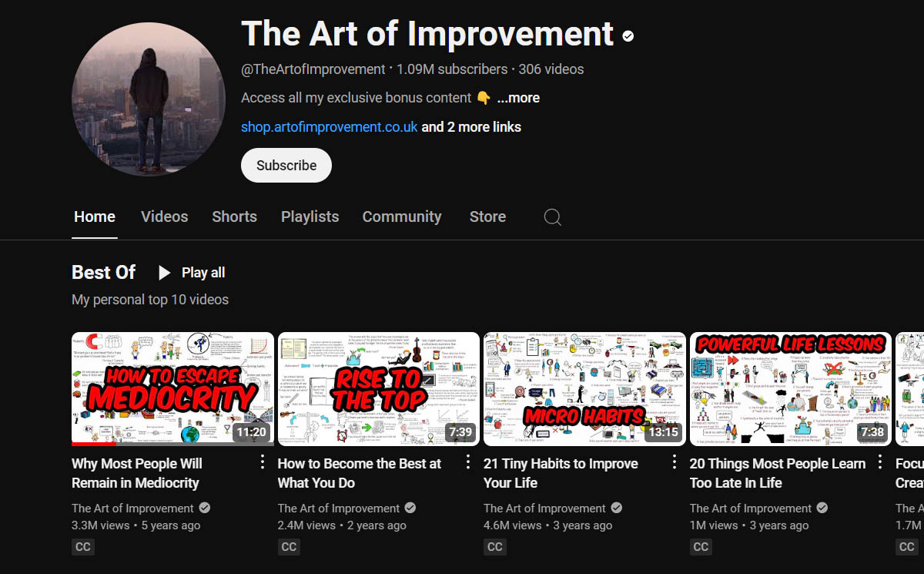Click 'Access all my exclusive bonus content' text

coord(356,98)
